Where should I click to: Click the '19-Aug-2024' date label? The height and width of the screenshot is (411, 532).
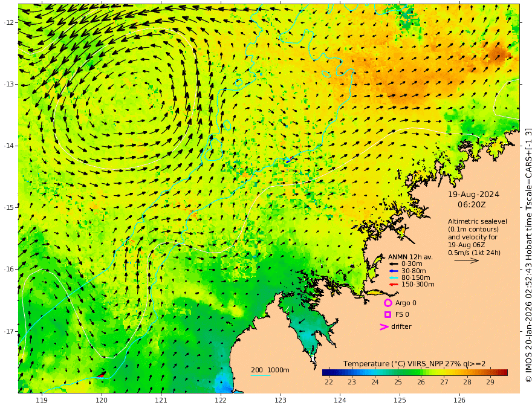pos(473,195)
